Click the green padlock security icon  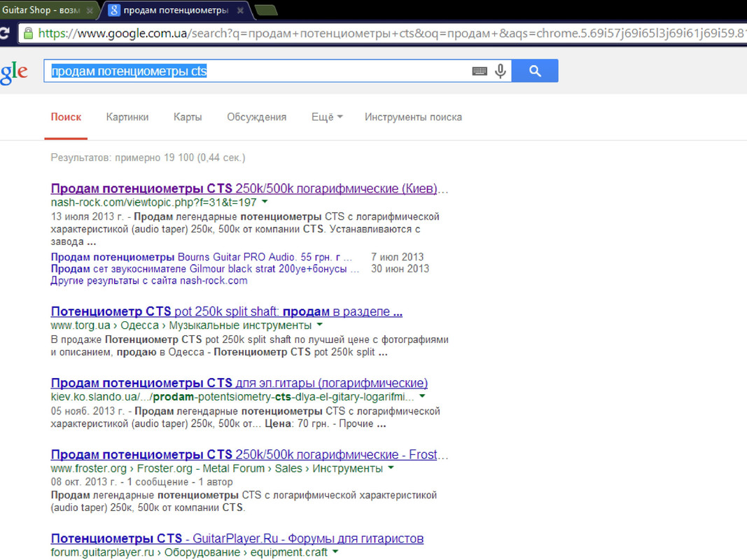[29, 34]
